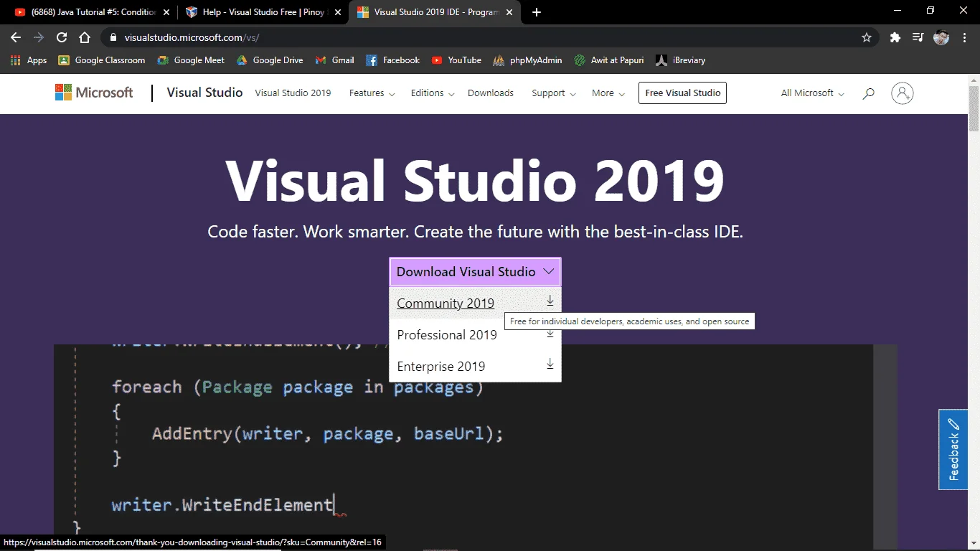The image size is (980, 551).
Task: Bookmark this page with the star icon
Action: point(867,37)
